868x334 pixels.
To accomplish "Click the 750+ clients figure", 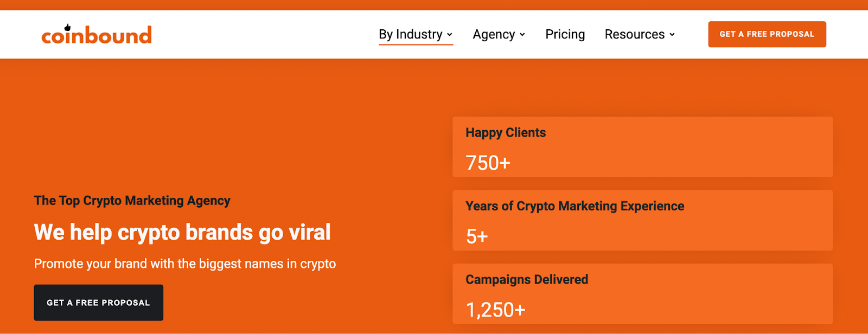I will pos(488,163).
